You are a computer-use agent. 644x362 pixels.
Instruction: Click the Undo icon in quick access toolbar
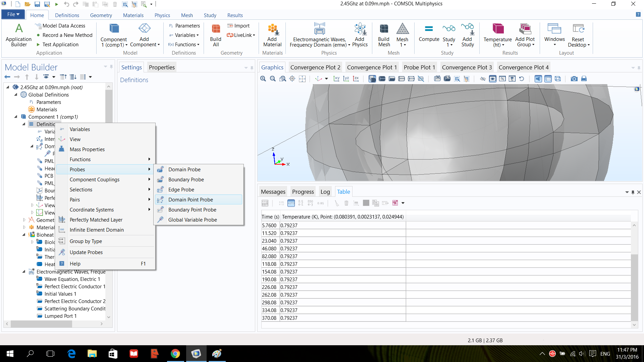coord(66,4)
